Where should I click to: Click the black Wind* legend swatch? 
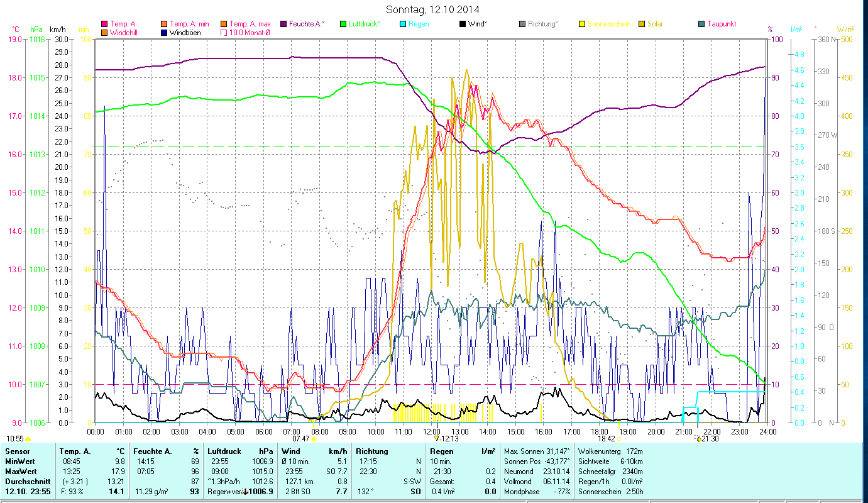463,24
